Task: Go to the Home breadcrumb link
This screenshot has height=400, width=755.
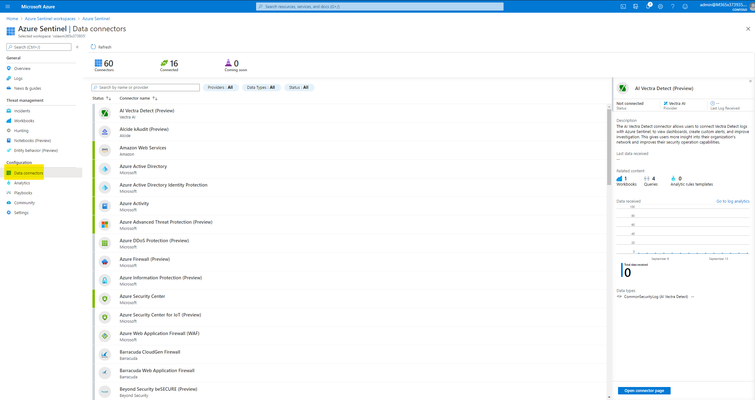Action: [12, 19]
